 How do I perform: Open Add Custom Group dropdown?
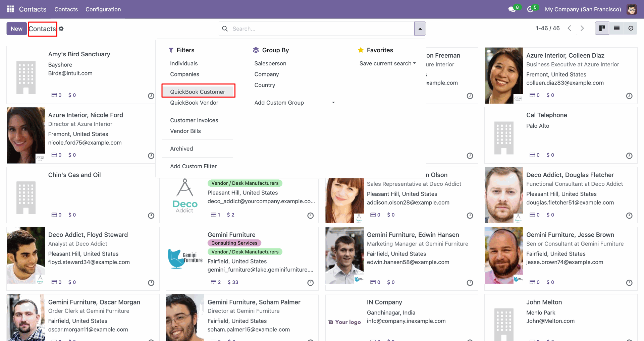coord(294,103)
